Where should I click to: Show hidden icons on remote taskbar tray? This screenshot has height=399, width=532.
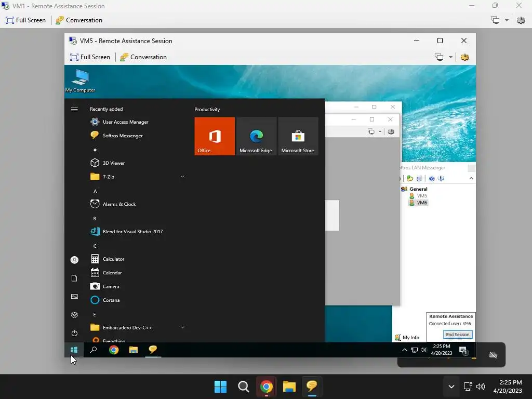point(404,350)
